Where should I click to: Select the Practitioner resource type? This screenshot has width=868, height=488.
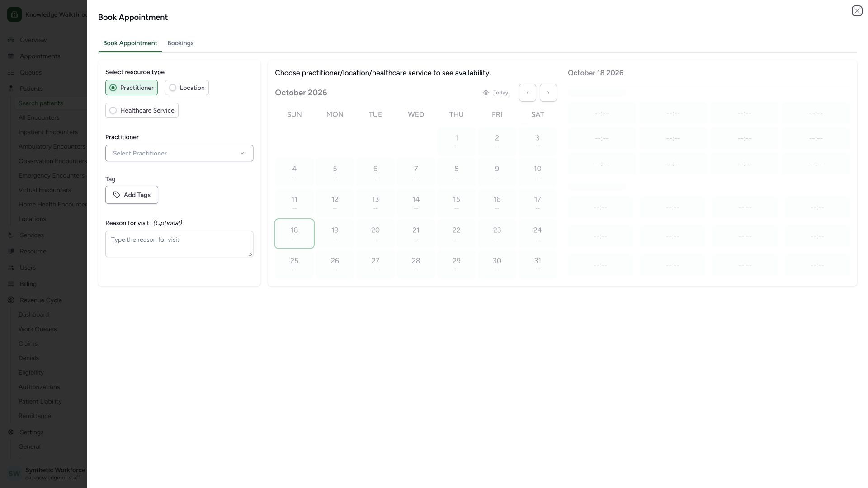[x=132, y=88]
